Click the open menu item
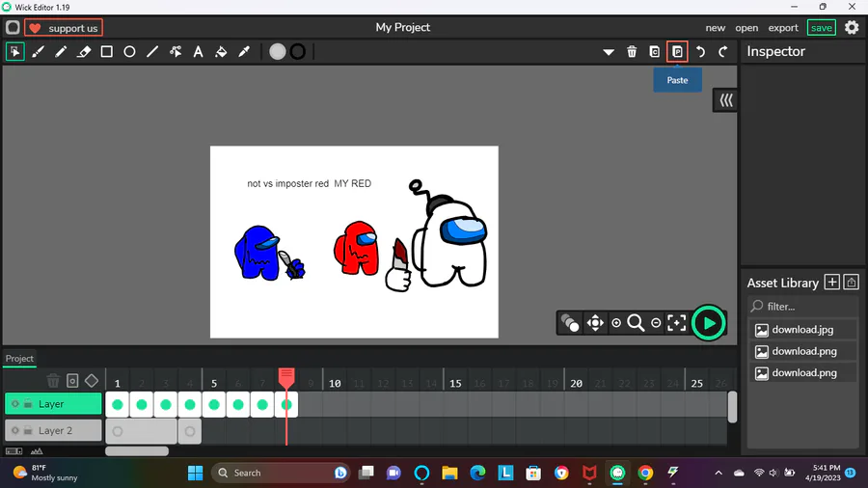This screenshot has width=868, height=488. point(746,28)
